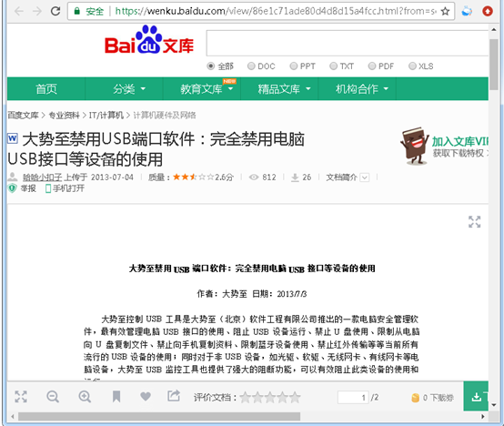This screenshot has width=504, height=426.
Task: Click the green download button
Action: click(x=476, y=397)
